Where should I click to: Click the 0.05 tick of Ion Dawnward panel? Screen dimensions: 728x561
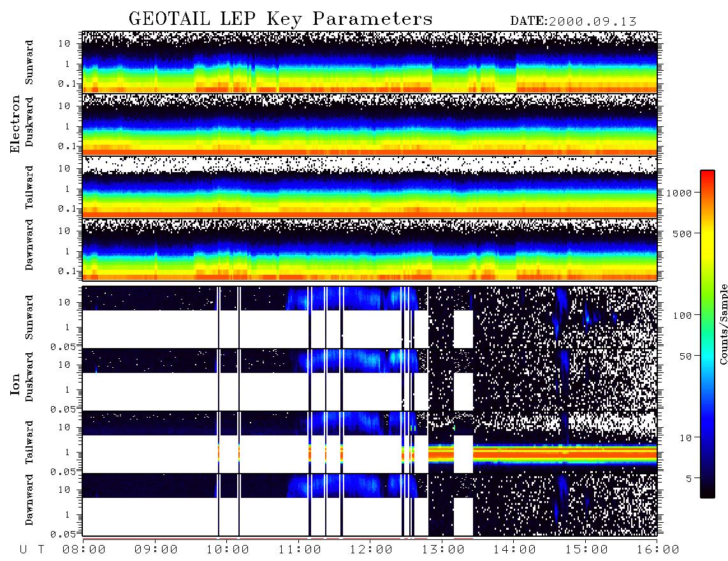point(62,534)
